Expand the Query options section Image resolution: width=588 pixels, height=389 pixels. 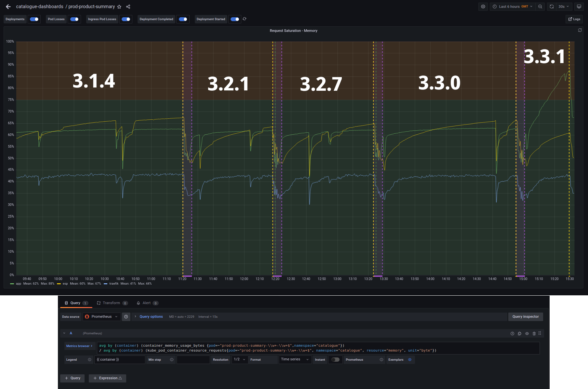151,316
